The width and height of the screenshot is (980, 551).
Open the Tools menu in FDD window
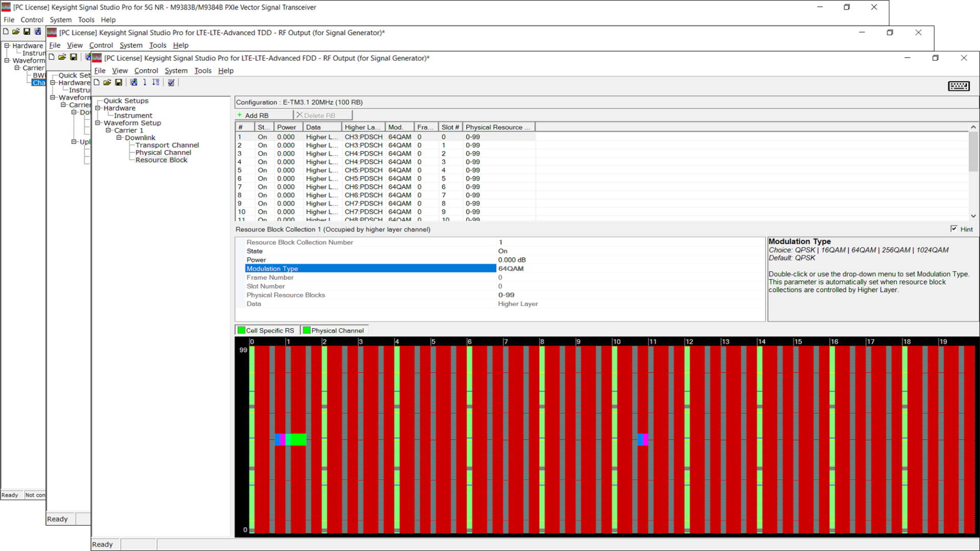(x=203, y=71)
